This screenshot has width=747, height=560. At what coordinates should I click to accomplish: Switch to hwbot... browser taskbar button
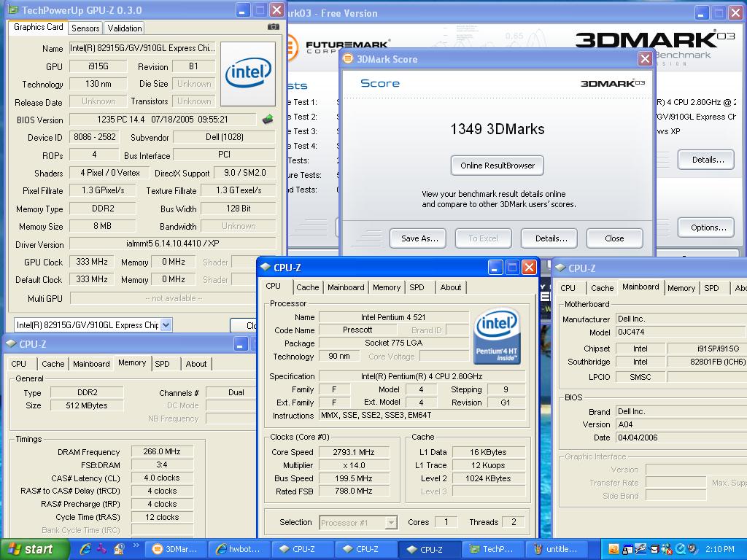239,549
